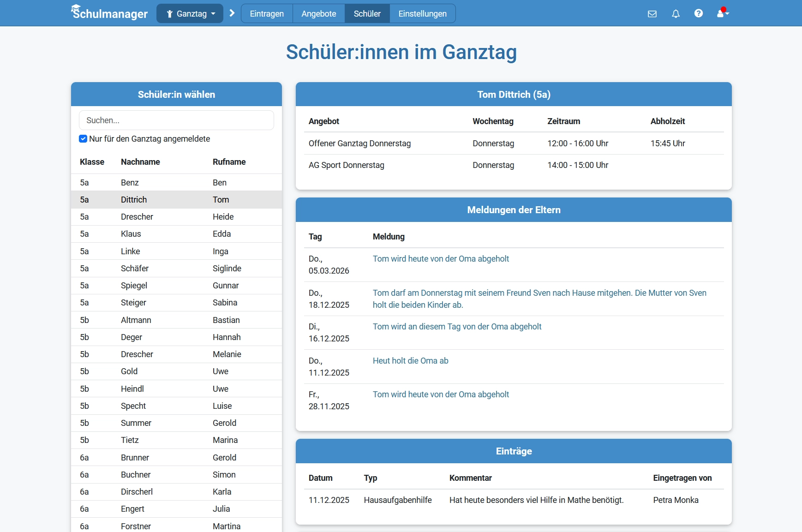This screenshot has height=532, width=802.
Task: Switch to the Einstellungen tab
Action: tap(423, 13)
